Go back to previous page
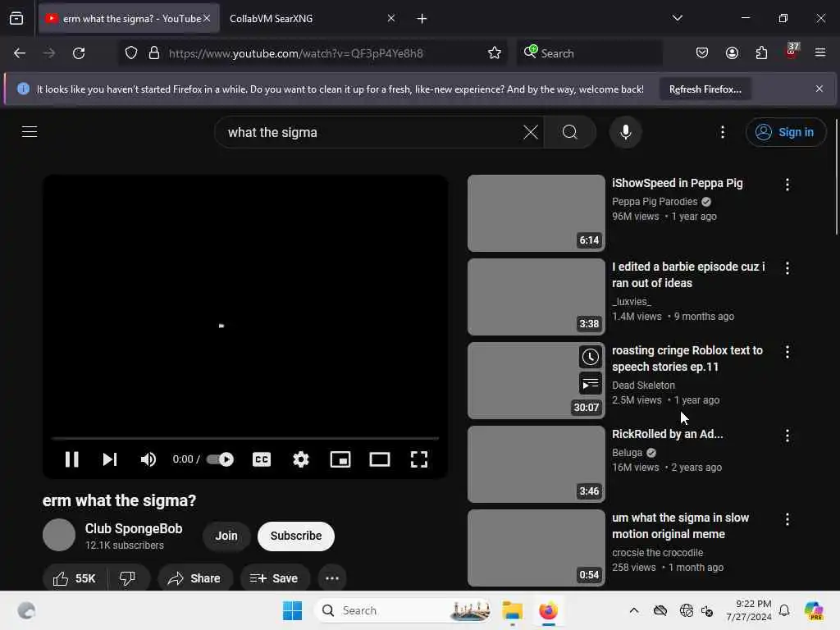840x630 pixels. click(x=20, y=53)
